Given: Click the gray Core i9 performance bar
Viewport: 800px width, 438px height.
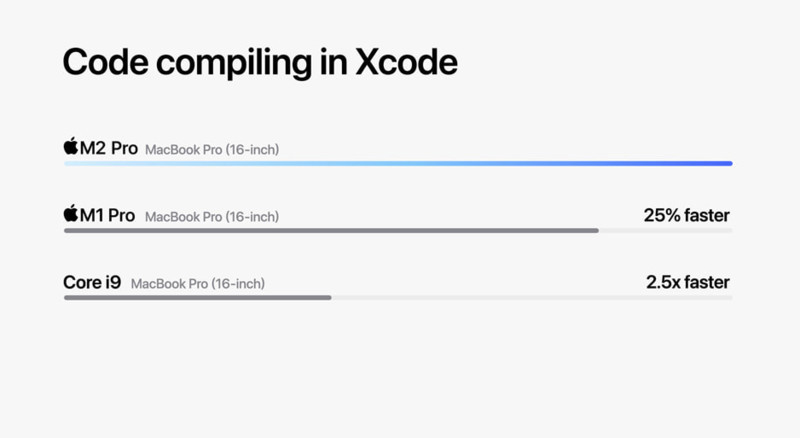Looking at the screenshot, I should [x=197, y=298].
